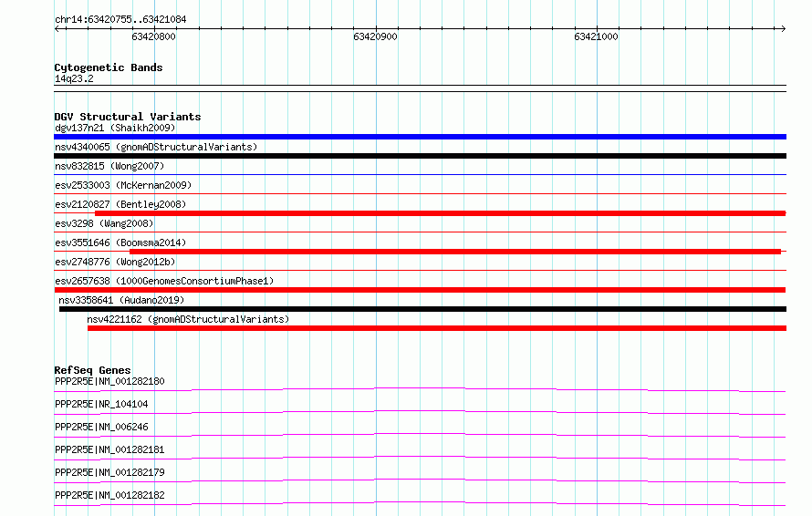Open the Cytogenetic Bands track heading
The image size is (812, 516).
[x=109, y=67]
